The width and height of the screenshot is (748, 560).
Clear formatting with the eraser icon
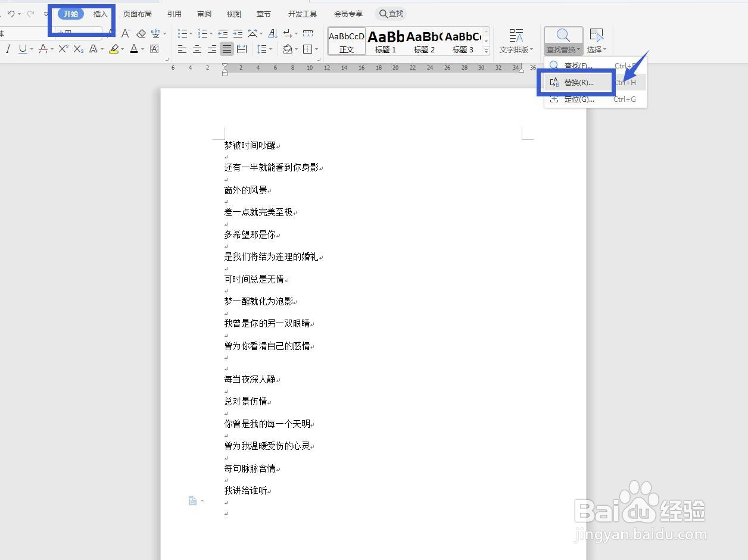[x=142, y=33]
